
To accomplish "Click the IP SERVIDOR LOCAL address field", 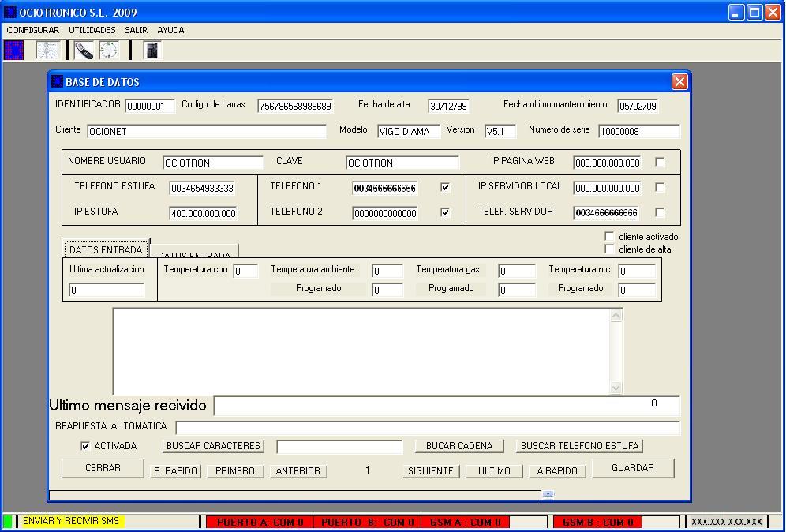I will (608, 188).
